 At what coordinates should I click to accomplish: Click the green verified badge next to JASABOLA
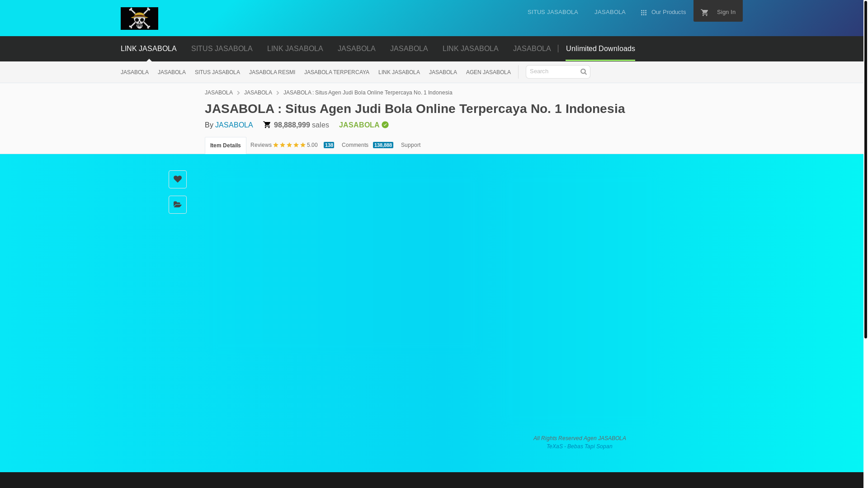click(385, 125)
